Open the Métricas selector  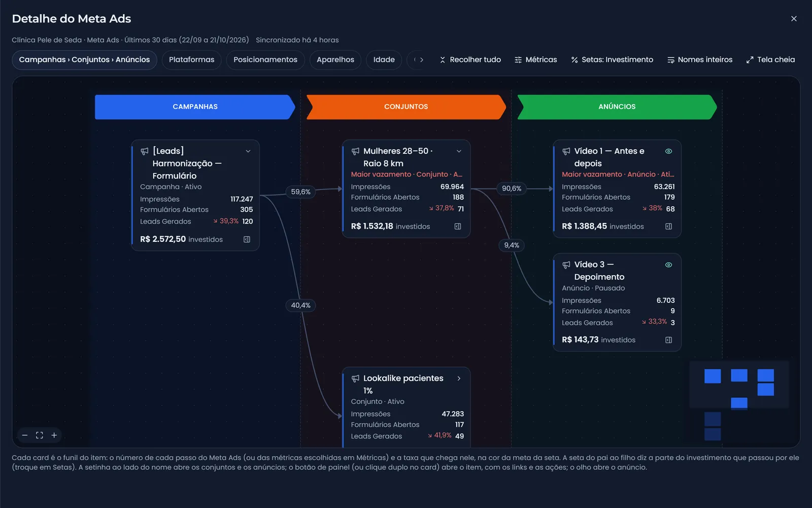[x=536, y=60]
